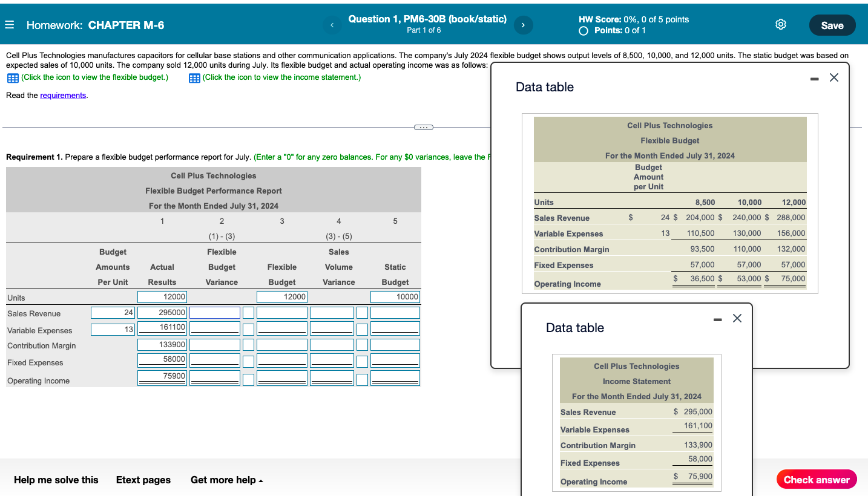Screen dimensions: 868x496
Task: Click Operating Income flexible budget variance field
Action: 215,378
